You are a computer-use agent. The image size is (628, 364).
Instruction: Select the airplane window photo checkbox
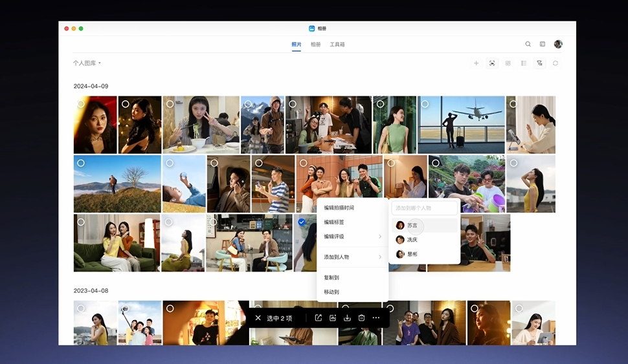coord(425,104)
